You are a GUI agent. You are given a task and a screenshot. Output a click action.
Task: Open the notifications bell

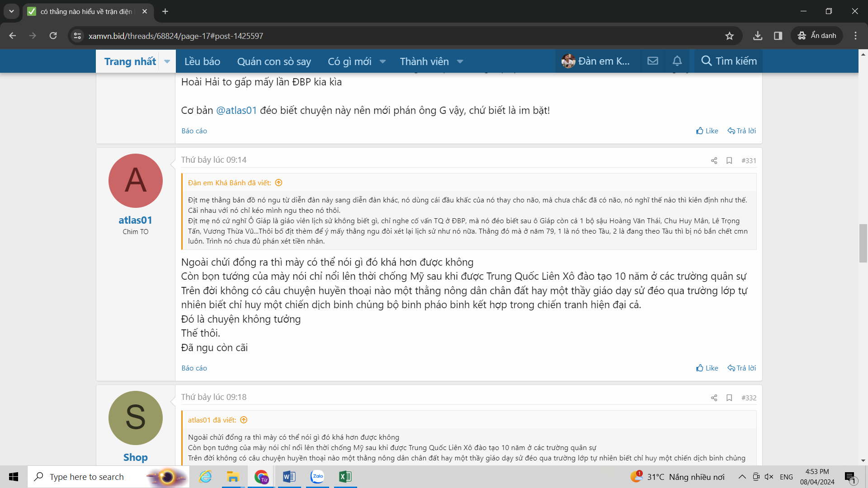[x=677, y=61]
